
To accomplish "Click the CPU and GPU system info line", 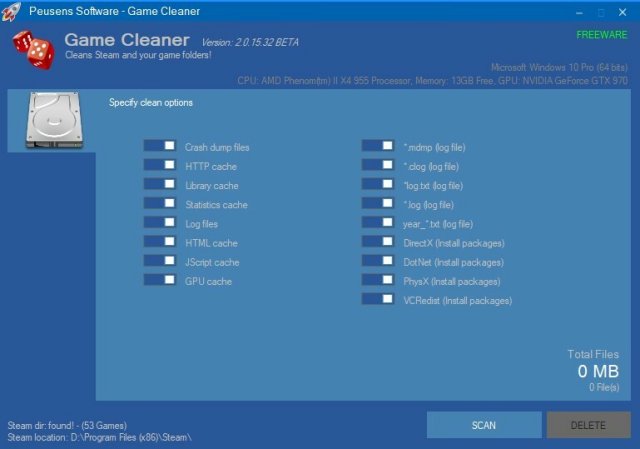I will pyautogui.click(x=433, y=80).
